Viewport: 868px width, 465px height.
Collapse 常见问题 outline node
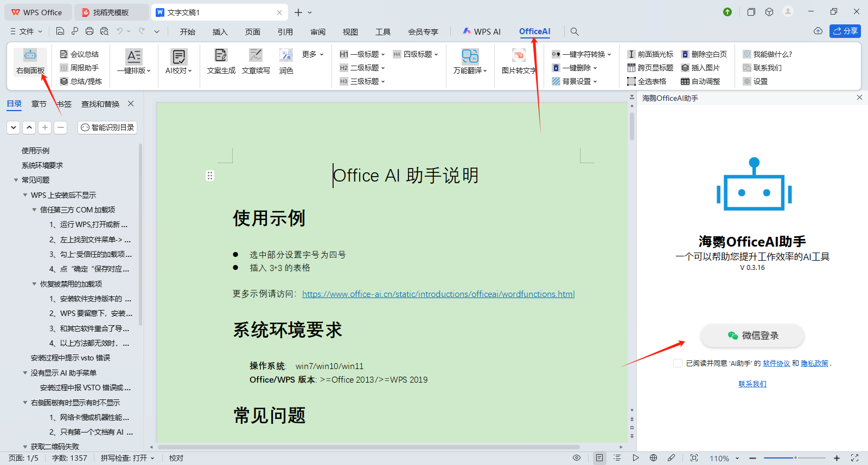click(16, 180)
